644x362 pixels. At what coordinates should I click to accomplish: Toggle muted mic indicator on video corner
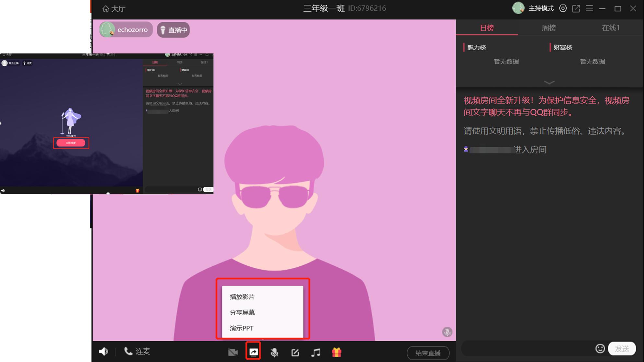(x=447, y=332)
